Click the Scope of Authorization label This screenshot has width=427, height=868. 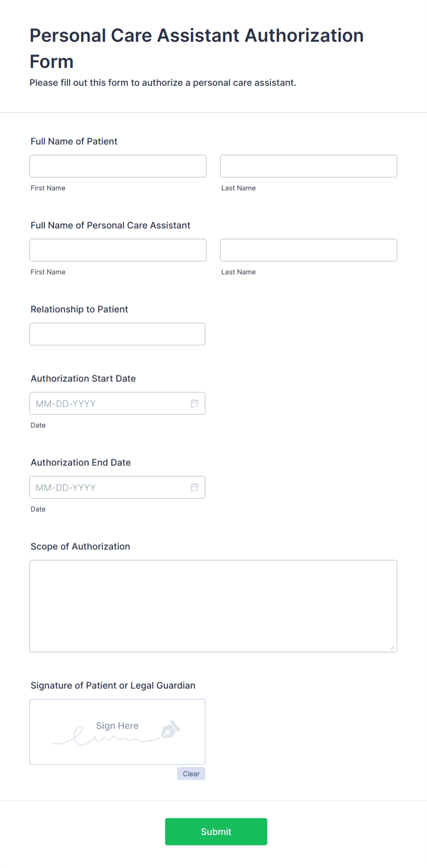click(x=80, y=546)
